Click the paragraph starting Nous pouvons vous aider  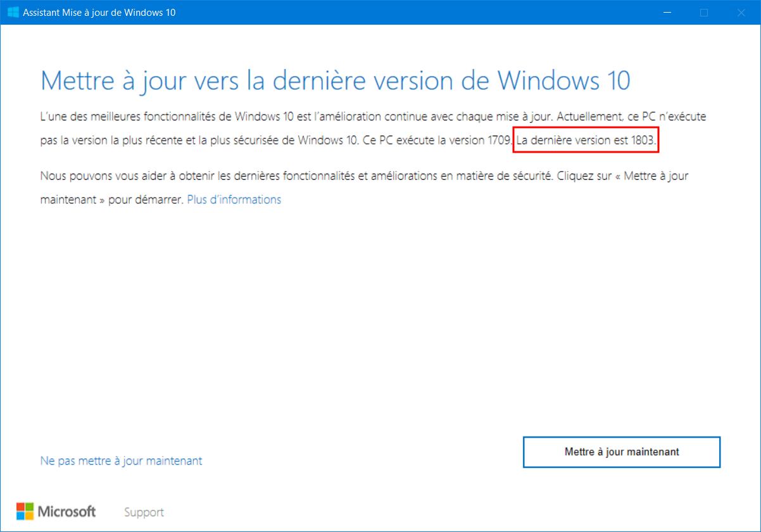(x=364, y=187)
